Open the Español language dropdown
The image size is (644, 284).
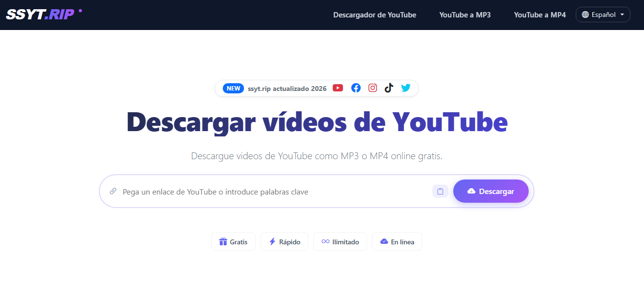click(603, 15)
